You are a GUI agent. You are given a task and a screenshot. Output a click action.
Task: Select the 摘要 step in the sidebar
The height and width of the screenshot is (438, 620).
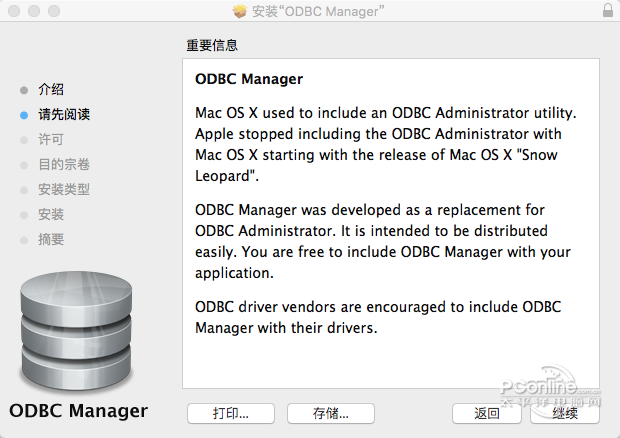[x=51, y=240]
